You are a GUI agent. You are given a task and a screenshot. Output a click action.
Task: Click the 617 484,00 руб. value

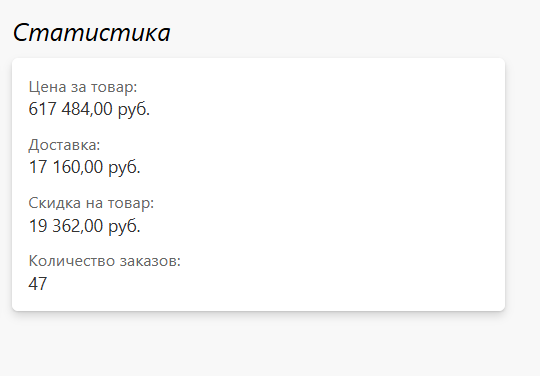[89, 109]
